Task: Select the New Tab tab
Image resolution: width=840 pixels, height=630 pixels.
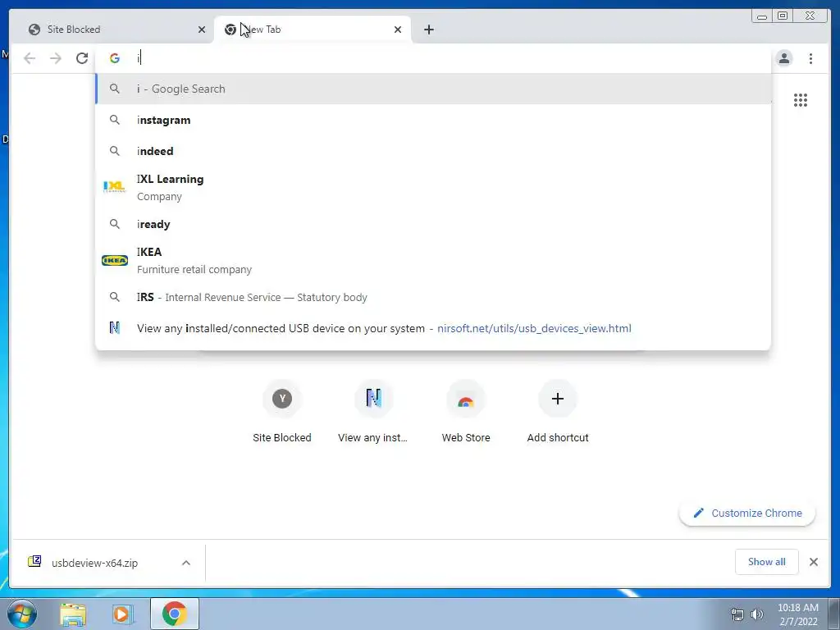Action: [313, 30]
